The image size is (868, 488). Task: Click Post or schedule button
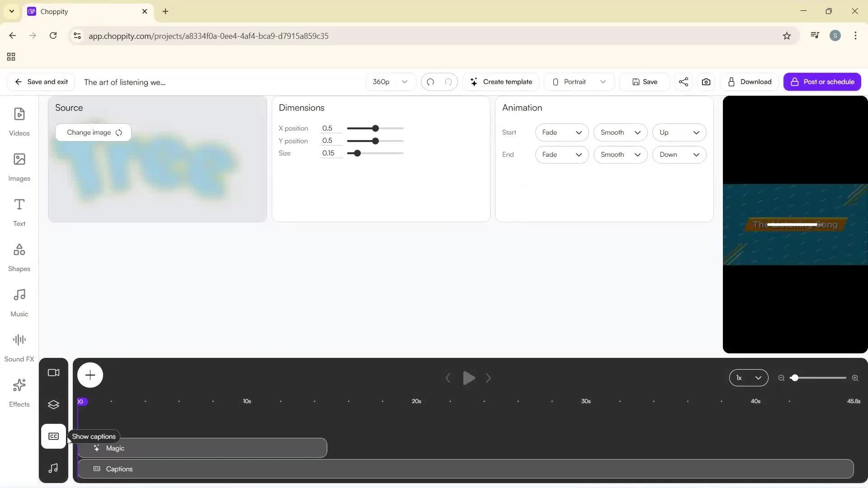point(822,82)
